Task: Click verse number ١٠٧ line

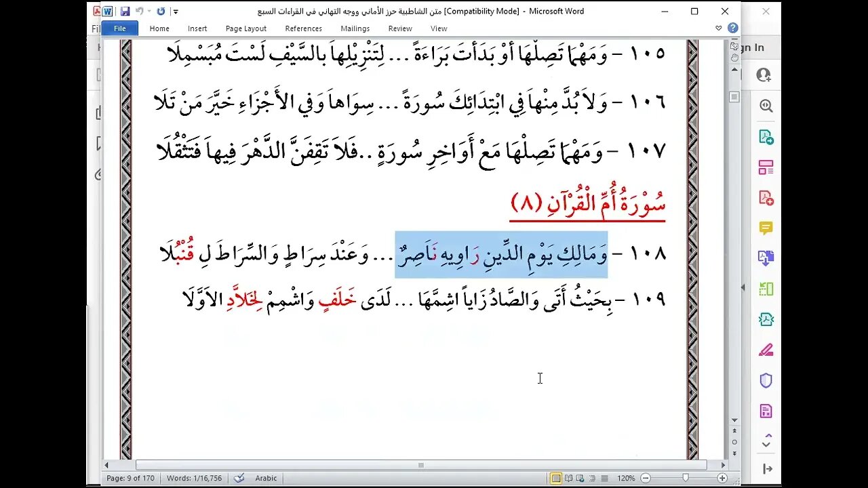Action: pos(411,150)
